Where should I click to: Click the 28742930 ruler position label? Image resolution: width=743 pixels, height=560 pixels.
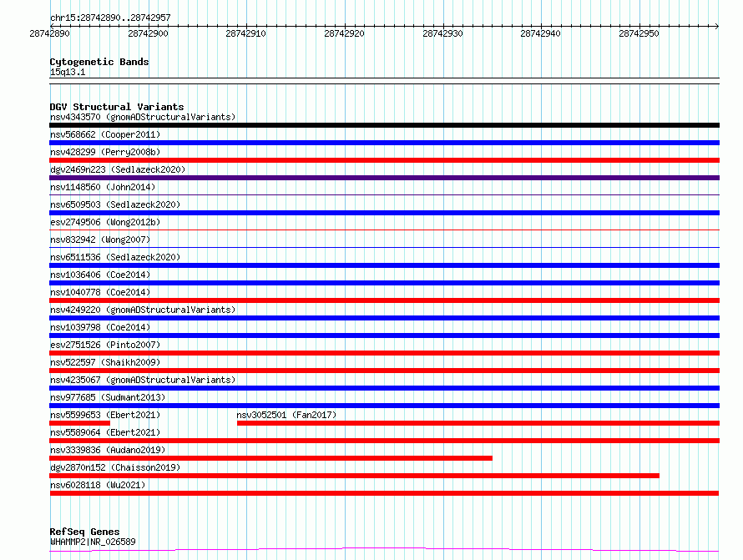pos(442,33)
